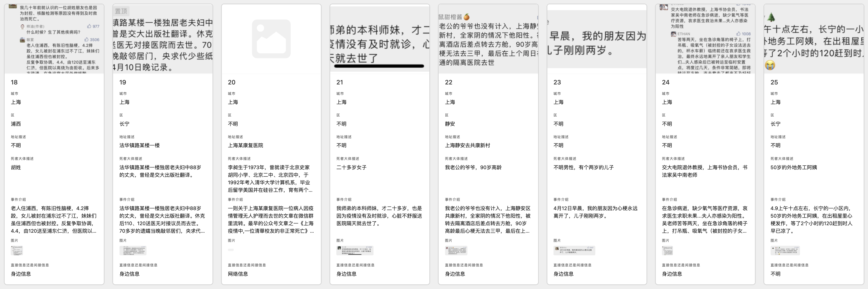
Task: Click the thumbs-up icon beside 柿油's comment
Action: (89, 26)
